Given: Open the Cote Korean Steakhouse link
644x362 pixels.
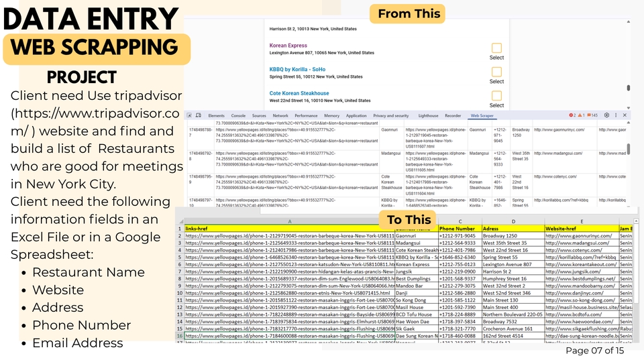Looking at the screenshot, I should pos(299,93).
